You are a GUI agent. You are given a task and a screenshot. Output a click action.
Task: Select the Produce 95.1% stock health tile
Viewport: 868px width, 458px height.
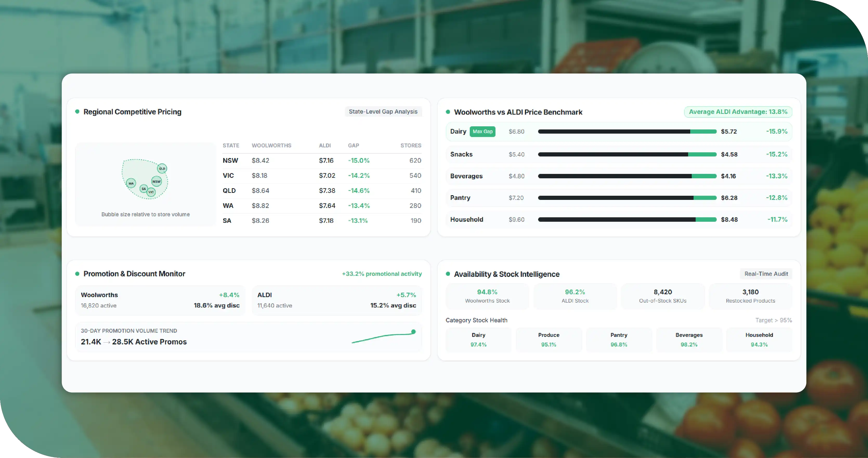point(549,340)
